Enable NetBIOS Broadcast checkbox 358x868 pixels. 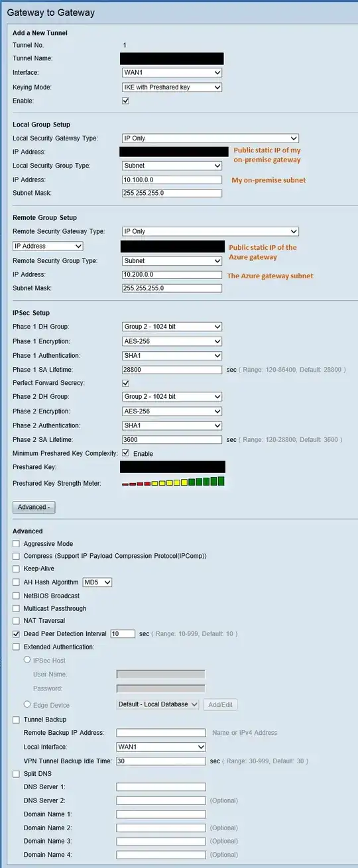click(16, 596)
